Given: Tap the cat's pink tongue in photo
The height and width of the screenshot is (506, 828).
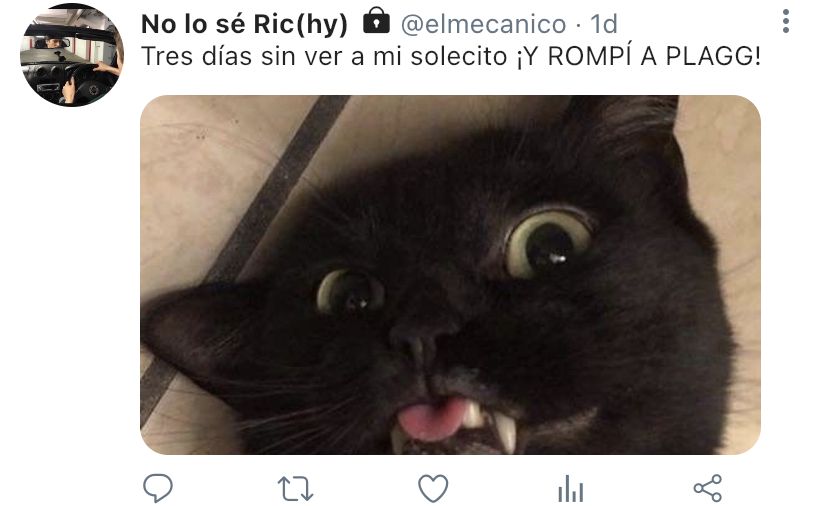Looking at the screenshot, I should [432, 418].
